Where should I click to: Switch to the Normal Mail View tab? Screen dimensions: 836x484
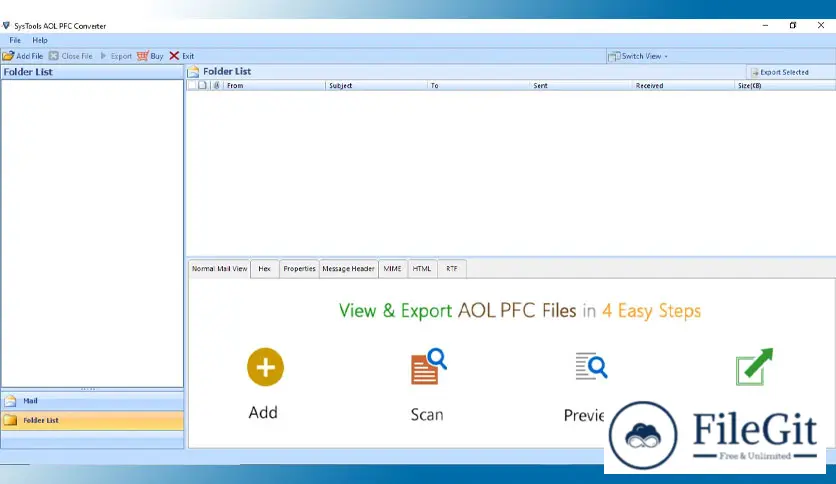click(x=220, y=269)
